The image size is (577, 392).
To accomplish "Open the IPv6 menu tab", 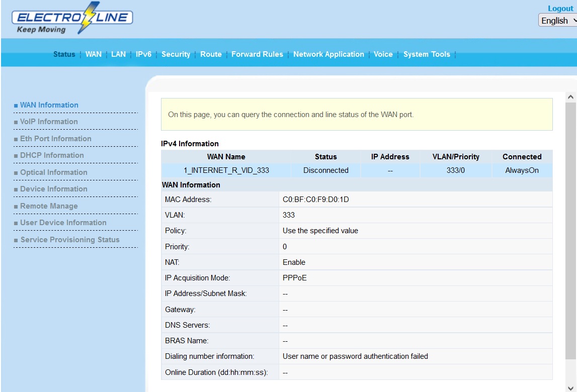I will [143, 54].
